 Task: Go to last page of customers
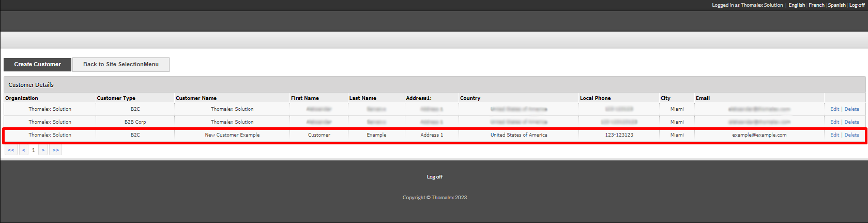click(x=56, y=150)
